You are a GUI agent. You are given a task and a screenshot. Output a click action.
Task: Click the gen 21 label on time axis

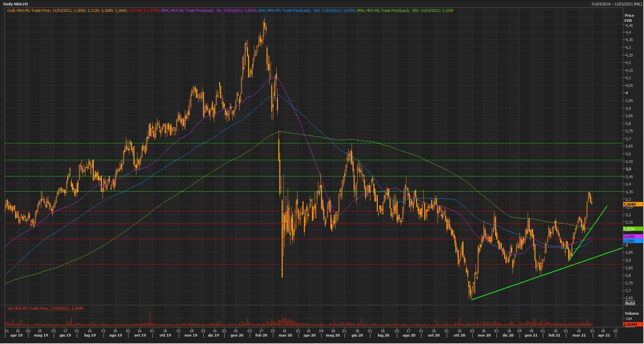(x=531, y=335)
